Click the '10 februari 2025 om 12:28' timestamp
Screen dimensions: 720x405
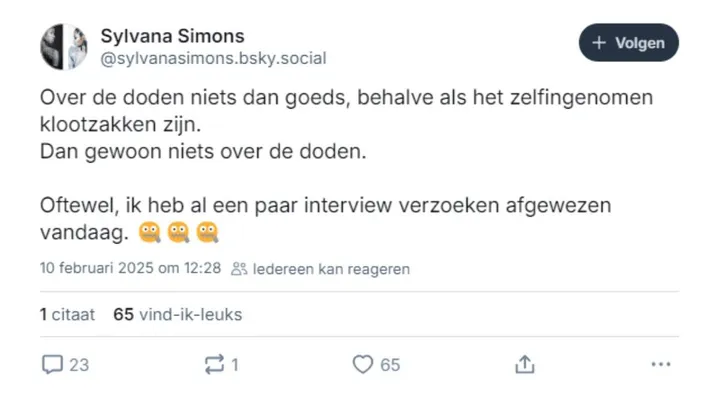point(130,269)
